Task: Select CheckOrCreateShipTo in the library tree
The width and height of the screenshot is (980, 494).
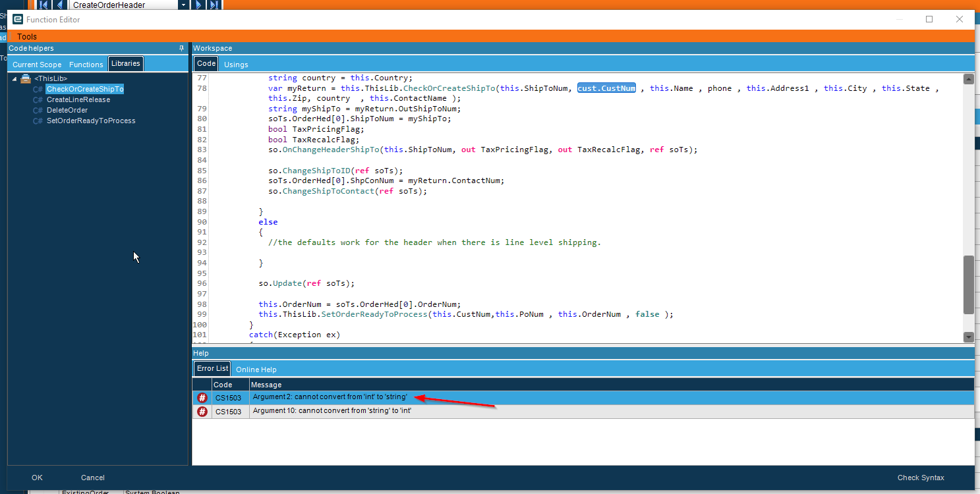Action: point(85,89)
